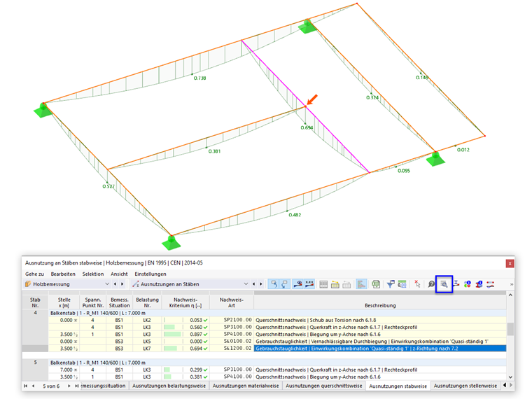
Task: Go to previous tab page arrow
Action: [x=33, y=386]
